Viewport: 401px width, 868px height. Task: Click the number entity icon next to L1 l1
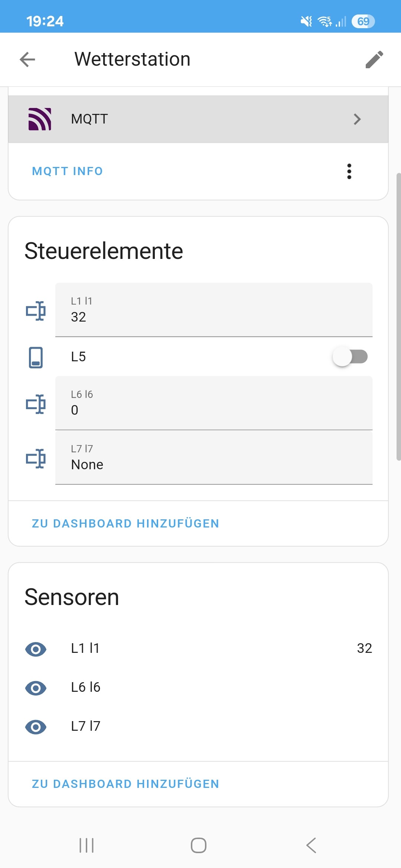pos(36,312)
